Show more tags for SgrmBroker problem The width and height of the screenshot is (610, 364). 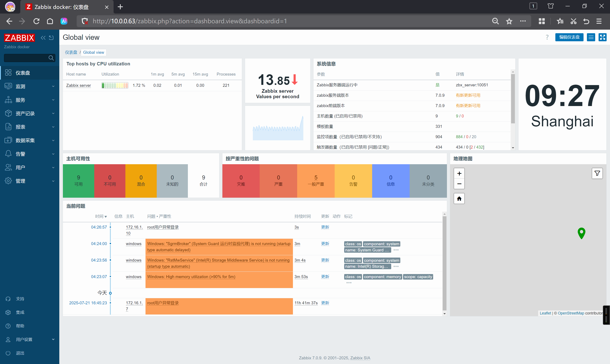pos(396,250)
